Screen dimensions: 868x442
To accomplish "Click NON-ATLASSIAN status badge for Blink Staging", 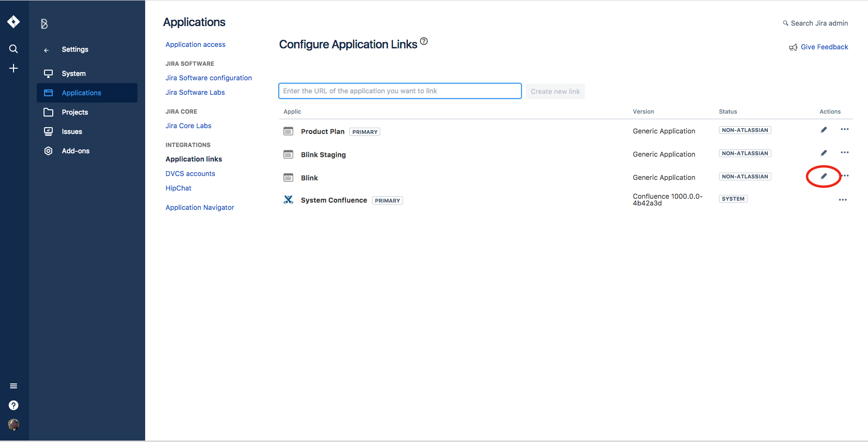I will tap(745, 153).
